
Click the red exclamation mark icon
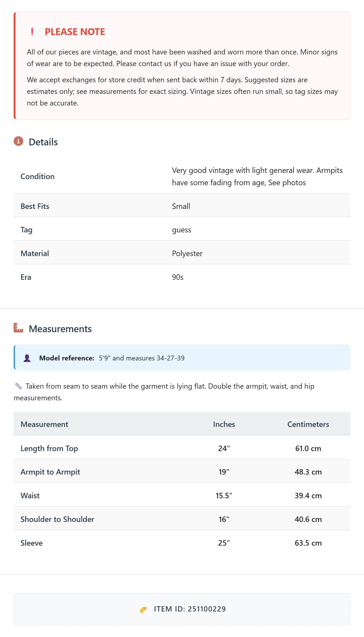coord(32,32)
